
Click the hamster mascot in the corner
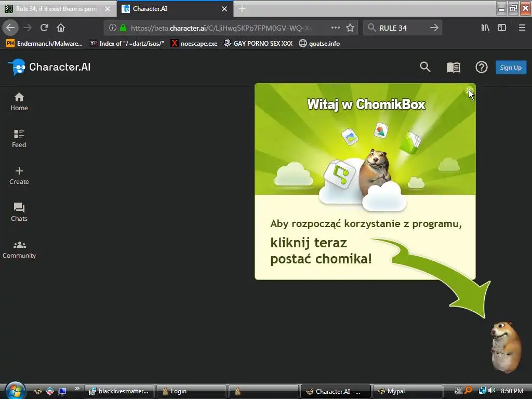tap(506, 347)
